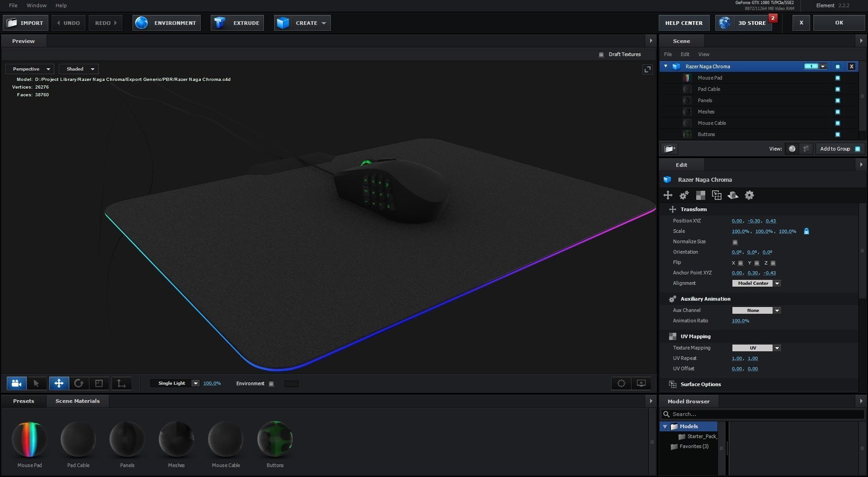868x477 pixels.
Task: Open the Aux Channel dropdown
Action: [x=756, y=311]
